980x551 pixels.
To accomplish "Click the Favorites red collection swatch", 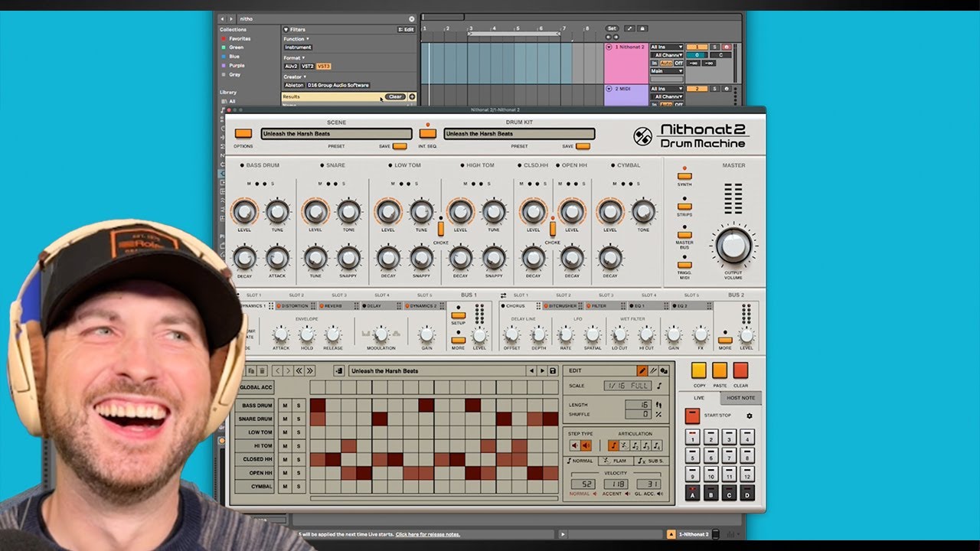I will click(224, 38).
